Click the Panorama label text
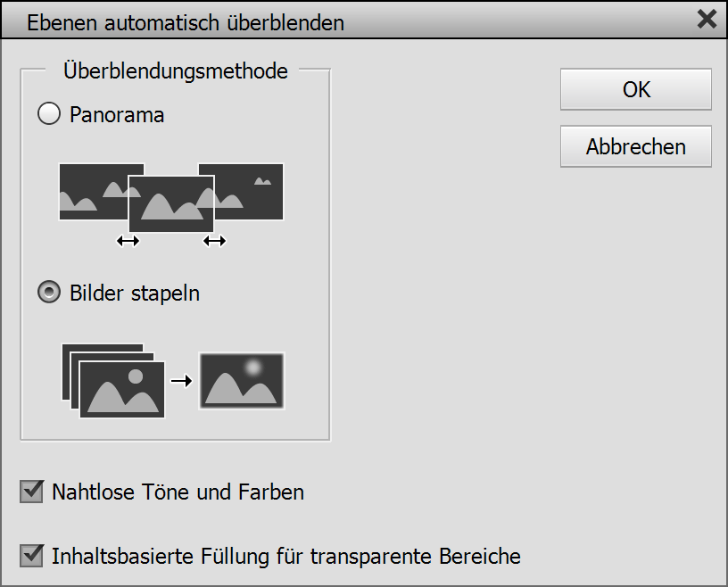 click(117, 115)
